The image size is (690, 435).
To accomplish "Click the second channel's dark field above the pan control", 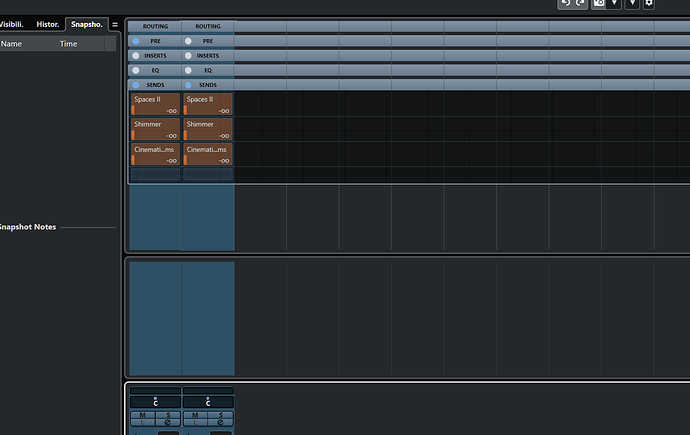I will point(208,391).
